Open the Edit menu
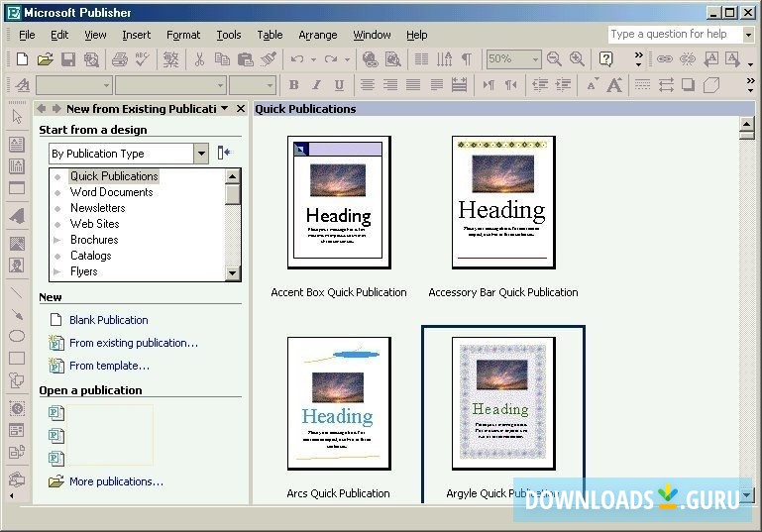The width and height of the screenshot is (762, 532). [x=59, y=35]
